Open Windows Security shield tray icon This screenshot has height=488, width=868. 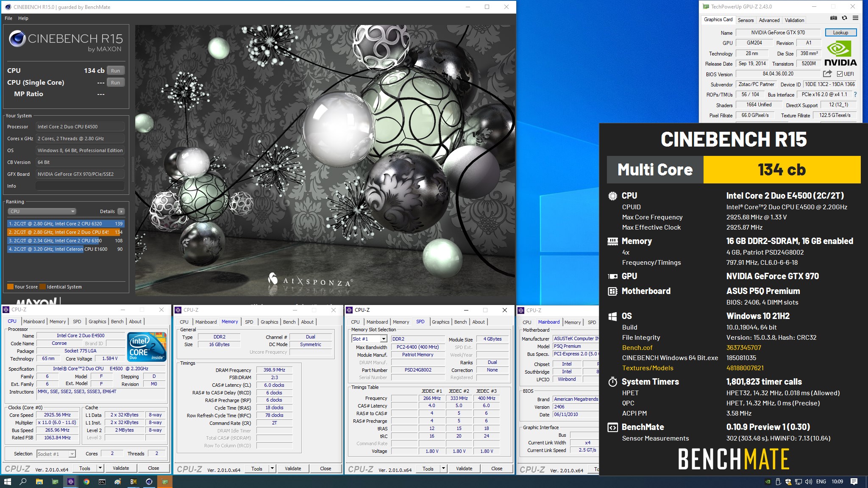point(788,482)
